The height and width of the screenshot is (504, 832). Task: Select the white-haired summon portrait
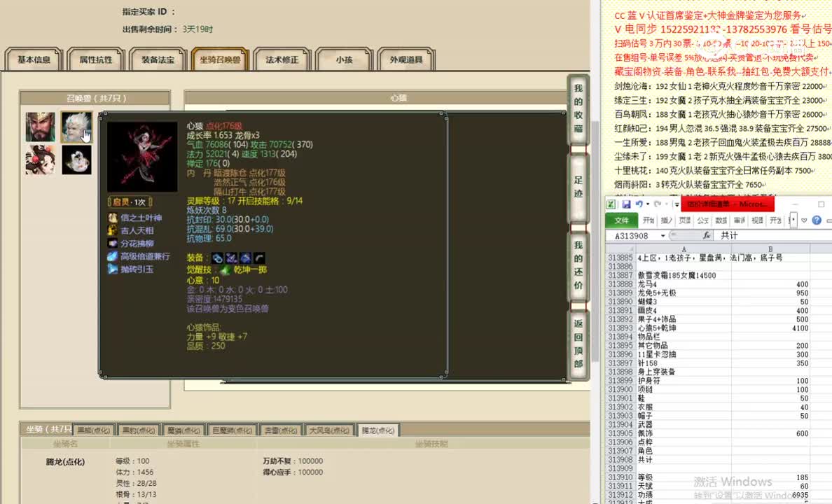76,127
